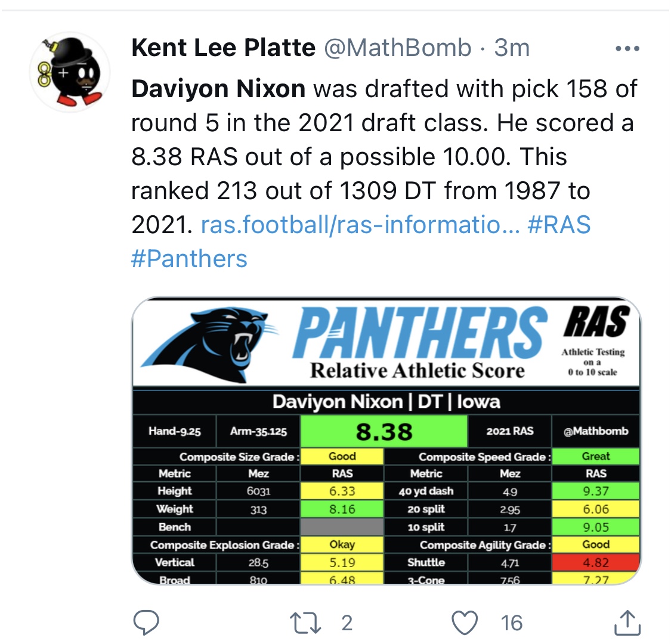This screenshot has height=644, width=671.
Task: Select the #Panthers hashtag
Action: (x=188, y=259)
